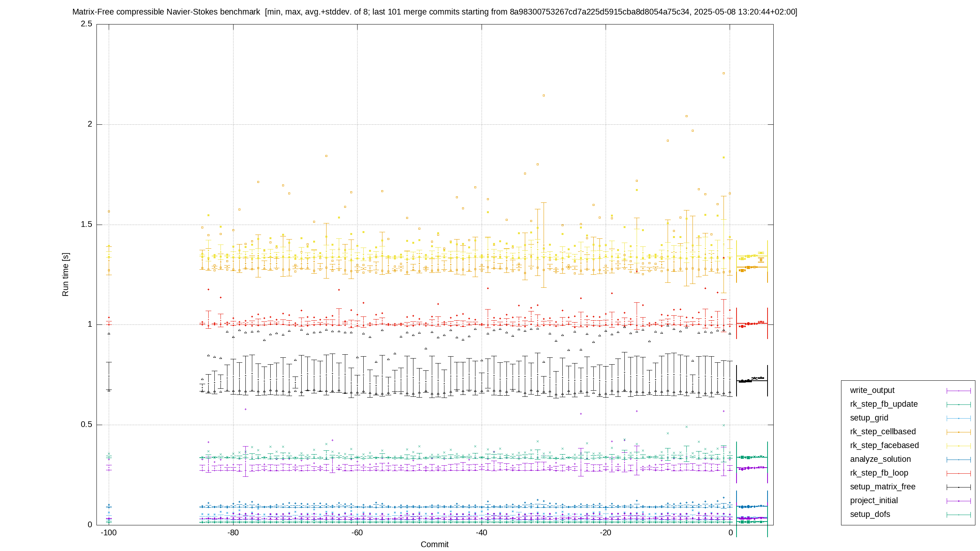Image resolution: width=980 pixels, height=551 pixels.
Task: Toggle the setup_dofs legend entry
Action: click(x=870, y=514)
